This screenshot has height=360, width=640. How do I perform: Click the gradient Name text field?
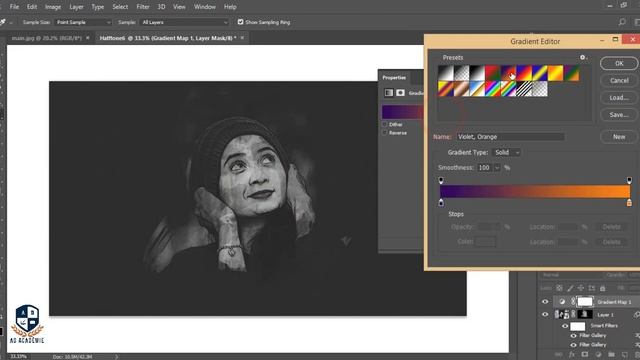(510, 137)
